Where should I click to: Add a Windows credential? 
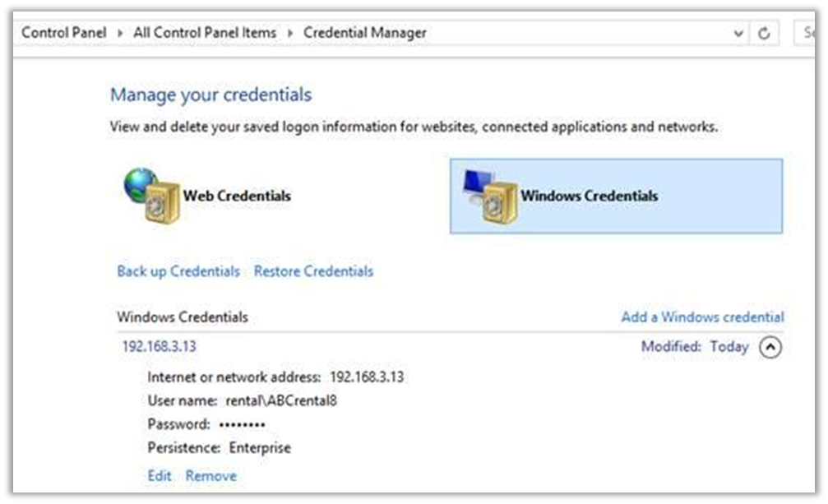point(702,317)
